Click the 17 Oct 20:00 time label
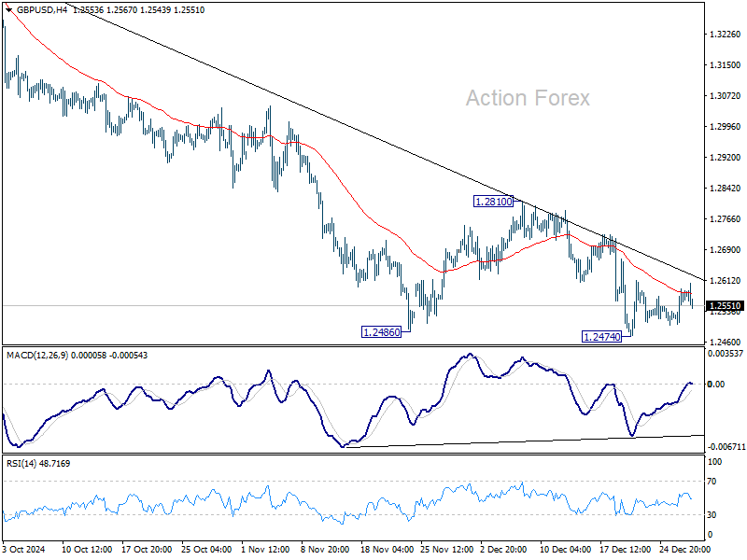The image size is (747, 560). click(x=147, y=549)
